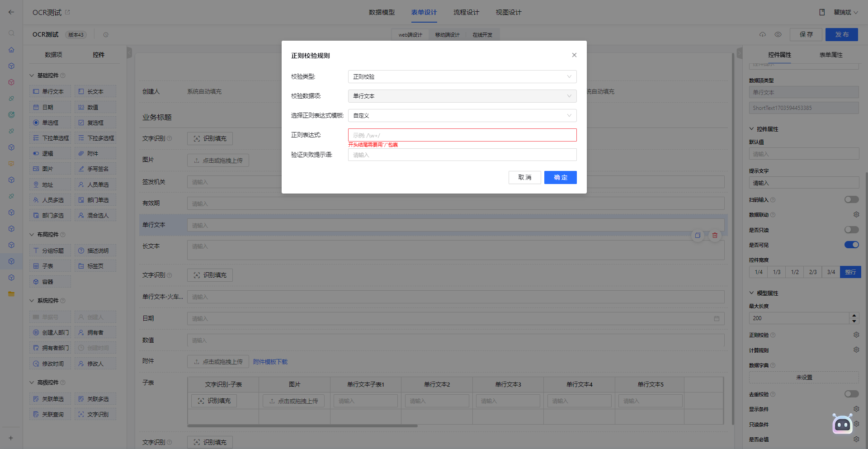Open the 正则校验 settings gear
868x449 pixels.
(856, 335)
